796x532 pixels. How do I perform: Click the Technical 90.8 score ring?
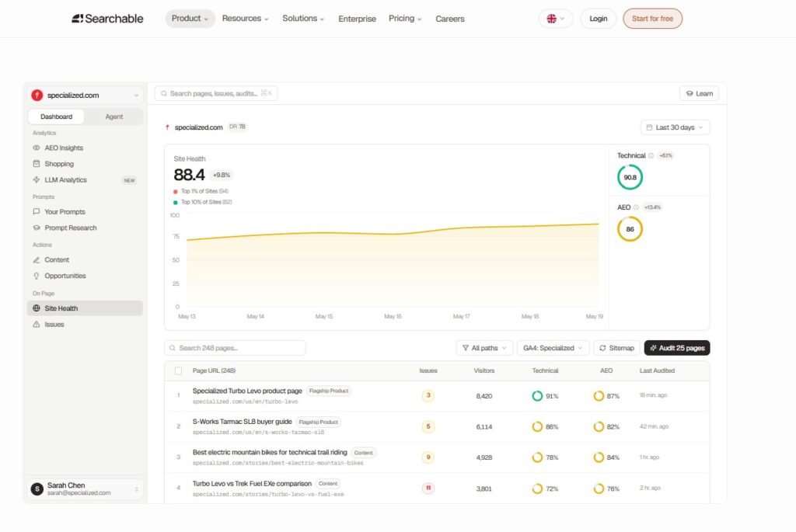[630, 178]
